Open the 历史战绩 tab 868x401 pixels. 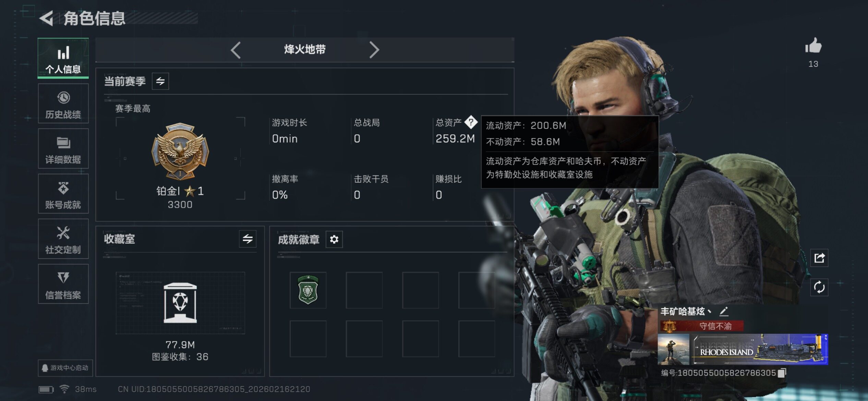pyautogui.click(x=63, y=104)
